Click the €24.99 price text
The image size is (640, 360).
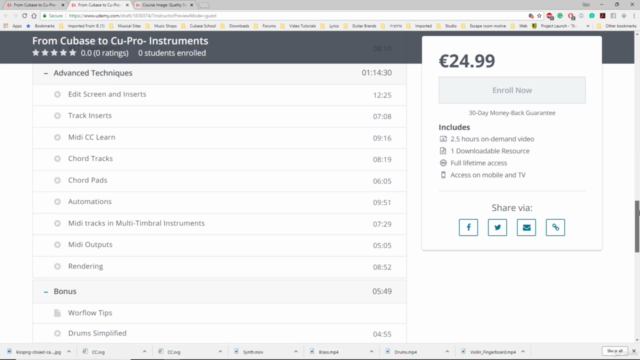(x=467, y=61)
